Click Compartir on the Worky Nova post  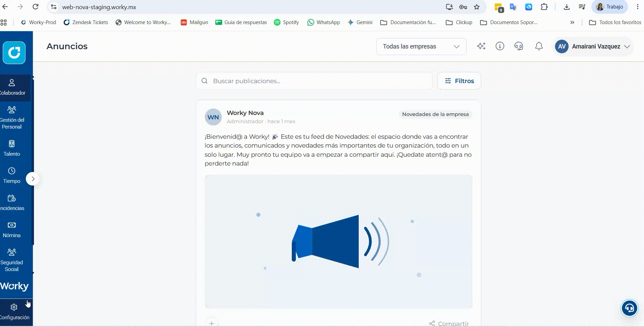[449, 324]
